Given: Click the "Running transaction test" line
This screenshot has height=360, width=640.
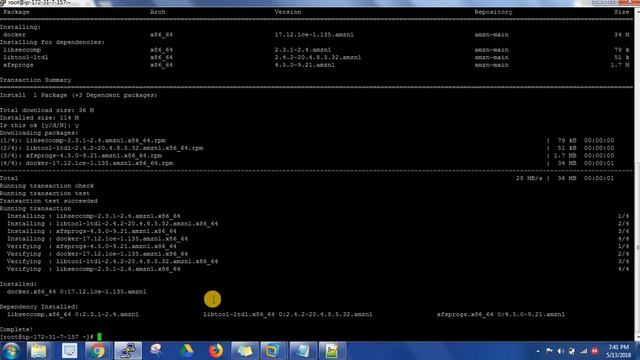Looking at the screenshot, I should click(x=45, y=193).
